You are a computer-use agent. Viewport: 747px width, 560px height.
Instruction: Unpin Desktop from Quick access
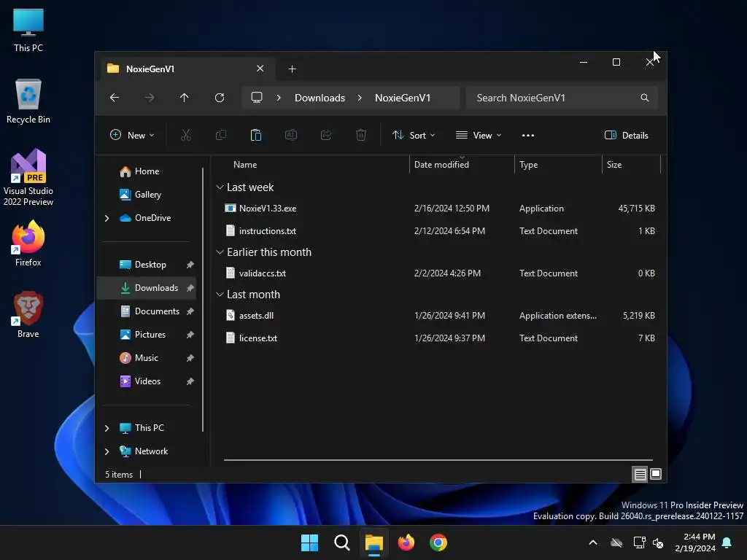coord(190,265)
